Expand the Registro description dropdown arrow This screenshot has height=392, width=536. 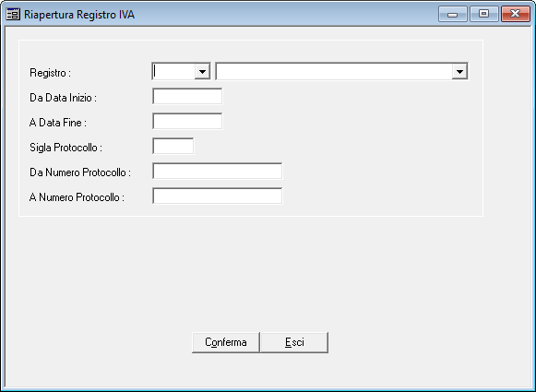coord(459,71)
